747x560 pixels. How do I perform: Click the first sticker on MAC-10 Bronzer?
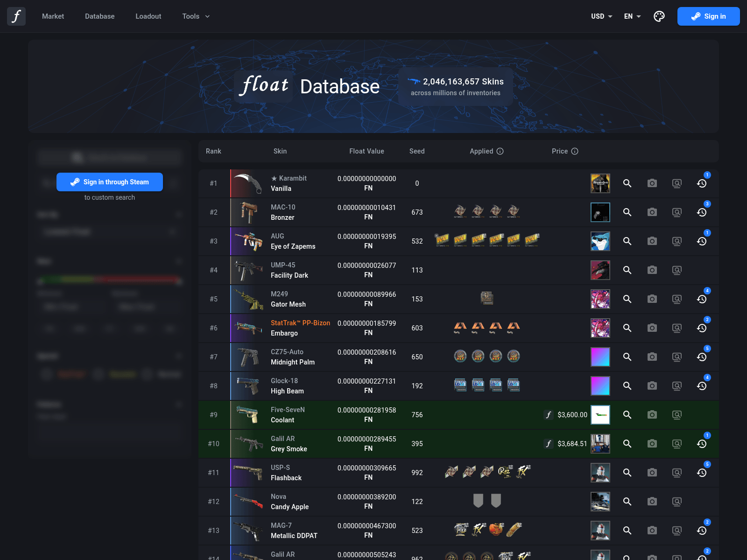point(460,212)
